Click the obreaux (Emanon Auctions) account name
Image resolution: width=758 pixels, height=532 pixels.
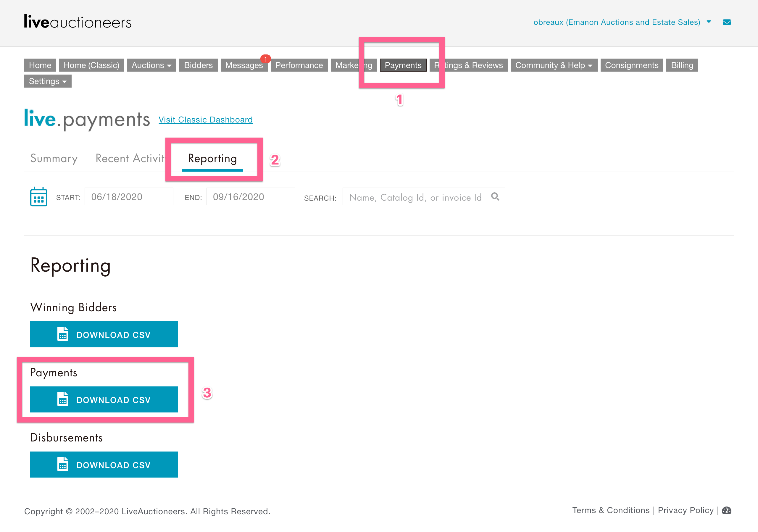[617, 22]
